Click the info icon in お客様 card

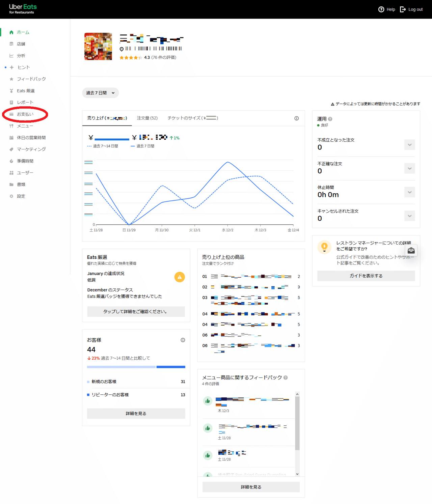pos(183,340)
